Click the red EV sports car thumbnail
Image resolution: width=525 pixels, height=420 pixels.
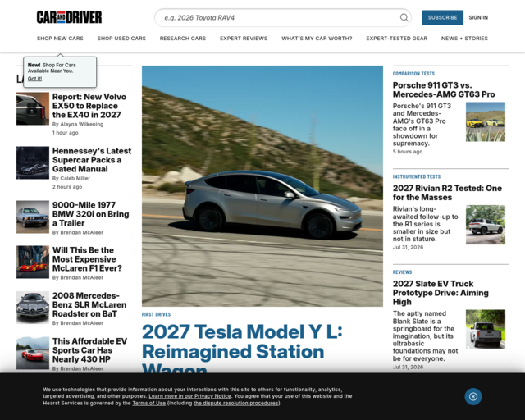(33, 353)
